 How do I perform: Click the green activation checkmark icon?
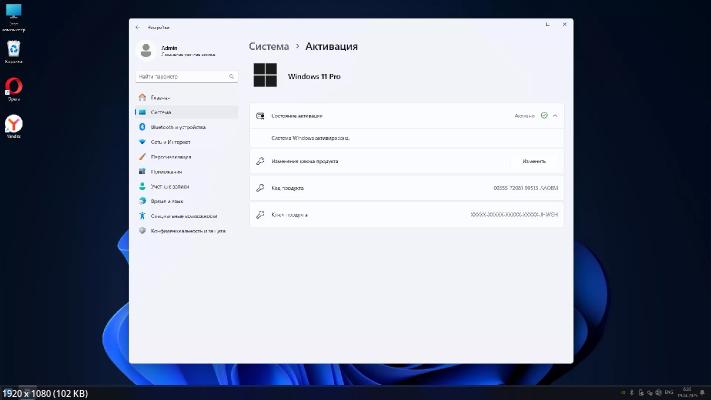pyautogui.click(x=544, y=116)
